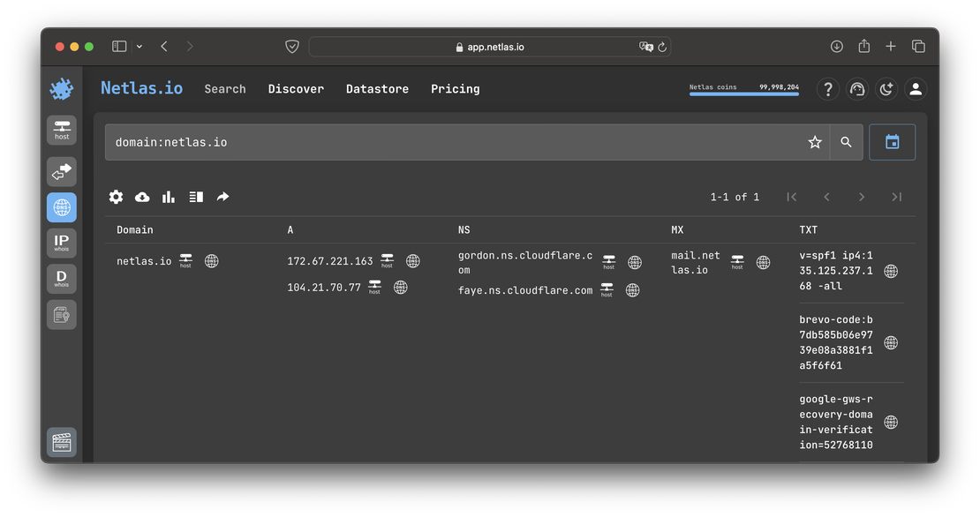Go to the Datastore tab
This screenshot has width=980, height=517.
377,89
